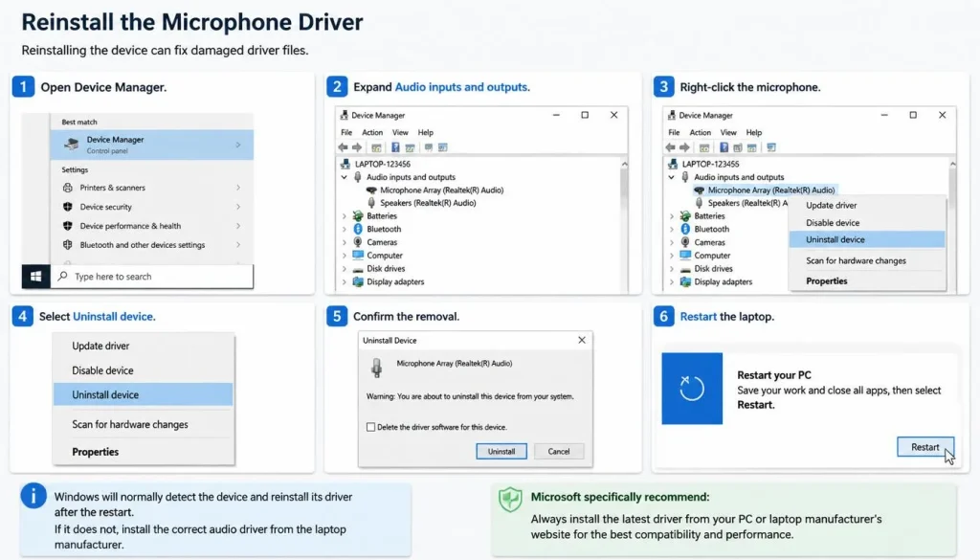Choose Uninstall device in step 3 context menu
The height and width of the screenshot is (560, 980).
click(867, 239)
